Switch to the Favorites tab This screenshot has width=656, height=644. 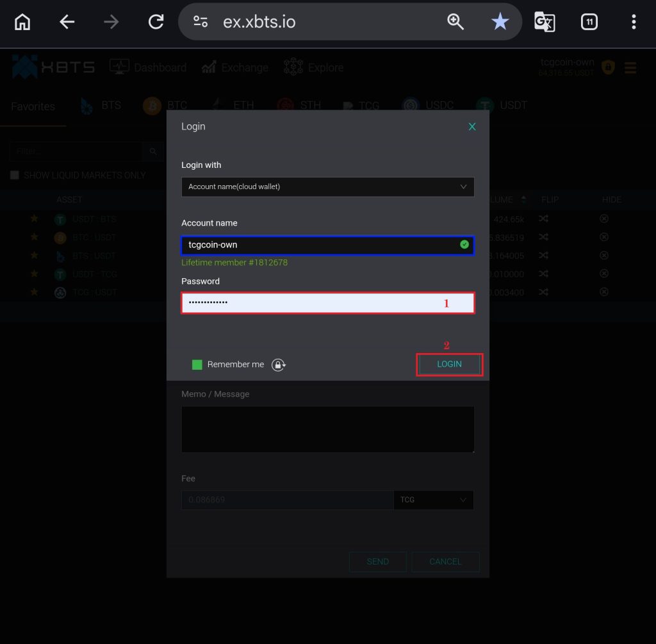[x=33, y=106]
